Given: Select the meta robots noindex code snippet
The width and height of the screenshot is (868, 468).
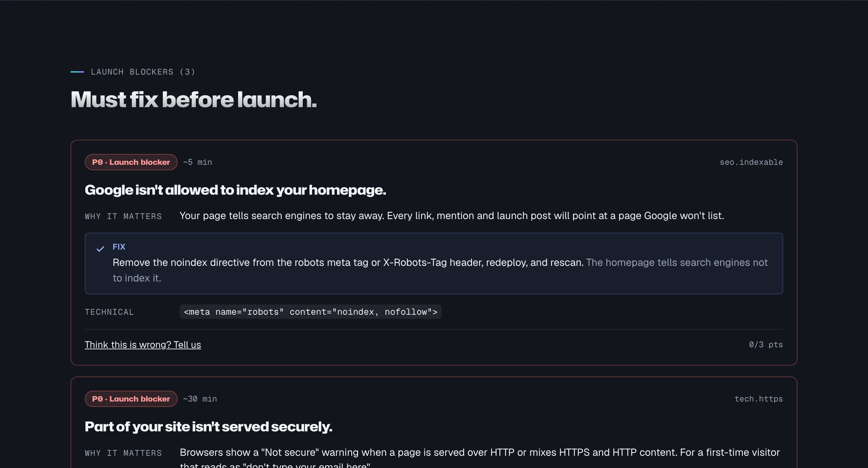Looking at the screenshot, I should [310, 312].
